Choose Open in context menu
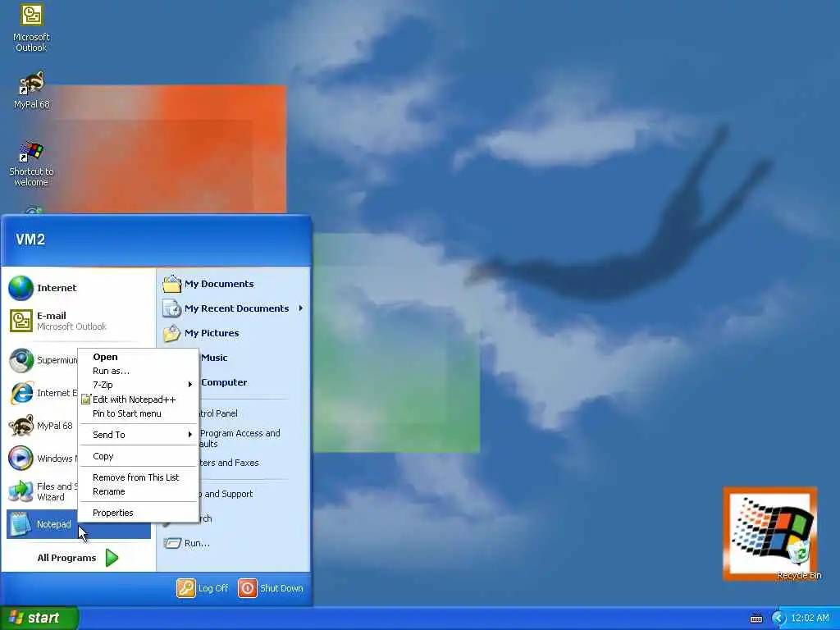The width and height of the screenshot is (840, 630). point(138,357)
